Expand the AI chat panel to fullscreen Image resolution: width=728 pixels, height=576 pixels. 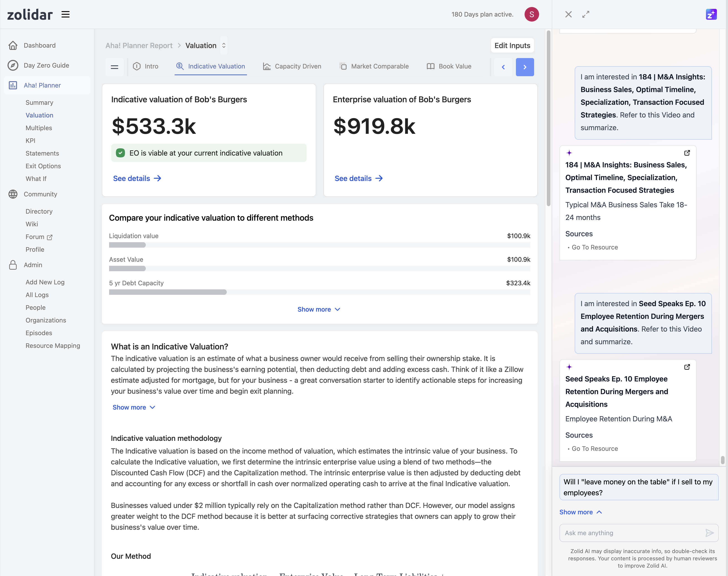pyautogui.click(x=586, y=15)
